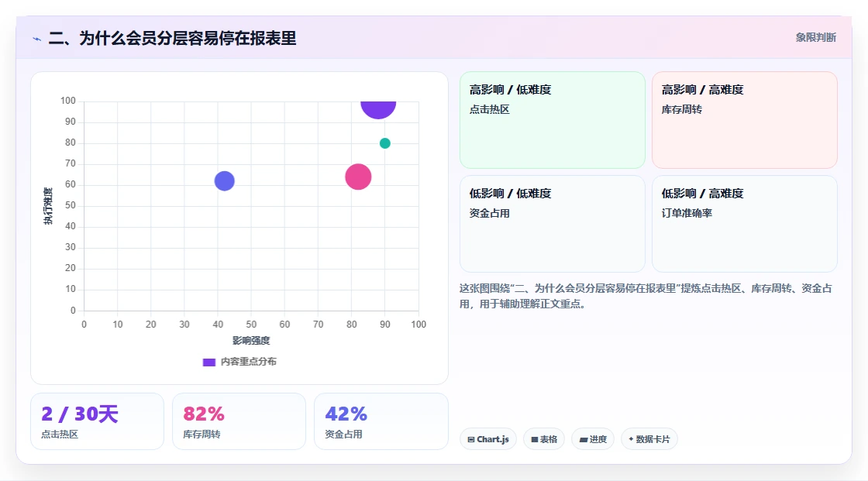
Task: Click 订单准确率 text in the quadrant card
Action: point(687,213)
